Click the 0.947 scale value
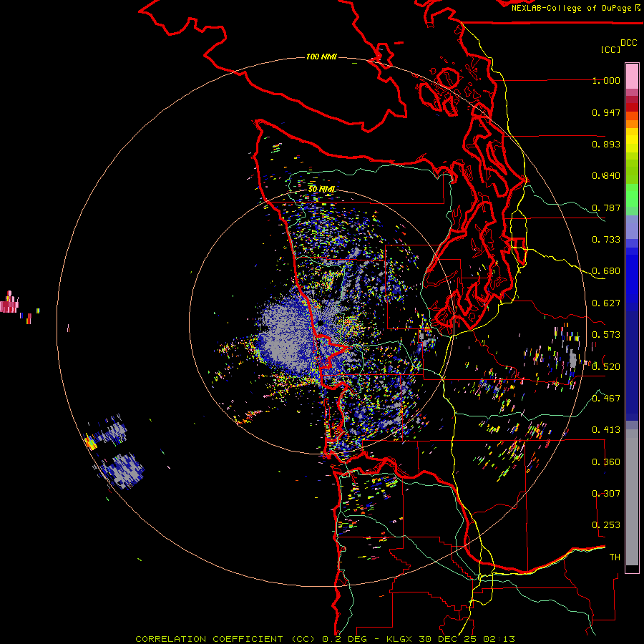644x644 pixels. [606, 112]
